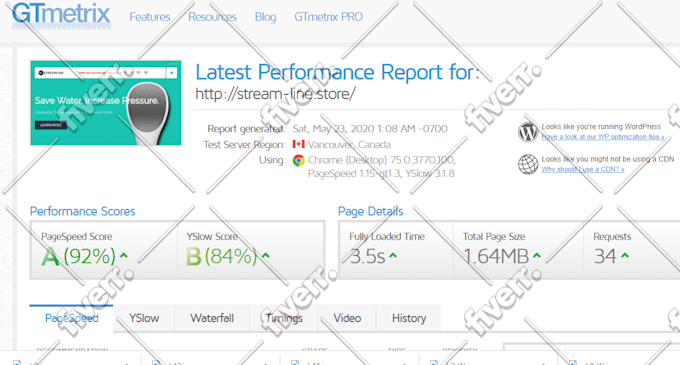Click the green arrow beside 1.64MB
This screenshot has width=680, height=365.
click(537, 255)
